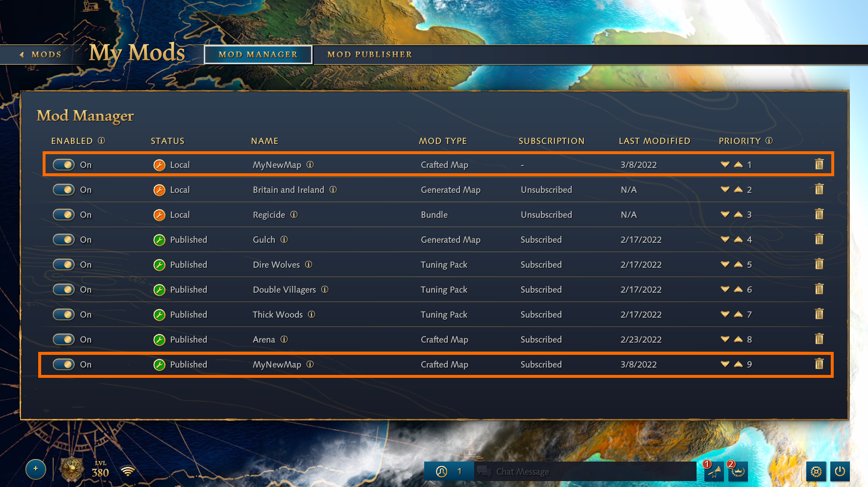Move published MyNewMap up from priority 9

738,364
